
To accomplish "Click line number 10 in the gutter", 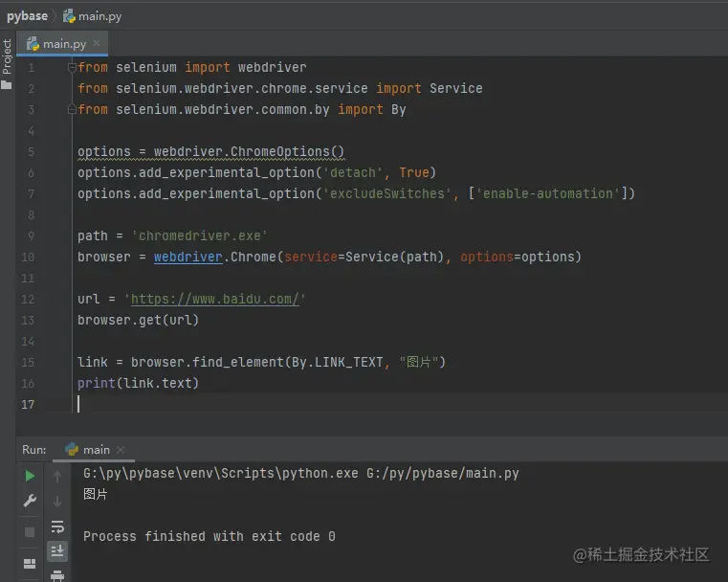I will [x=28, y=257].
